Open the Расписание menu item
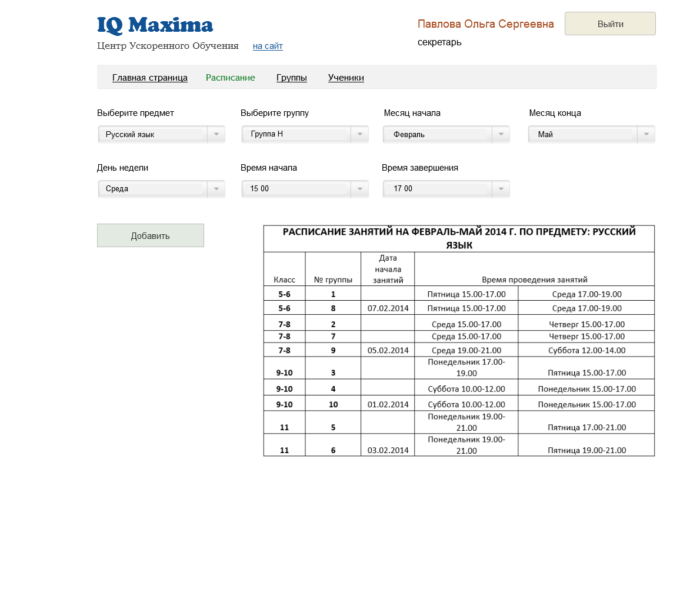 pyautogui.click(x=231, y=78)
